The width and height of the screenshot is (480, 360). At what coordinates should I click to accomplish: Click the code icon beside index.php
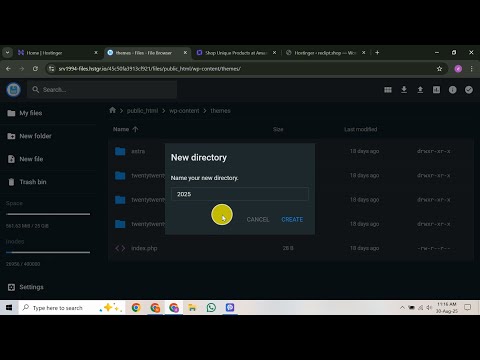[120, 248]
